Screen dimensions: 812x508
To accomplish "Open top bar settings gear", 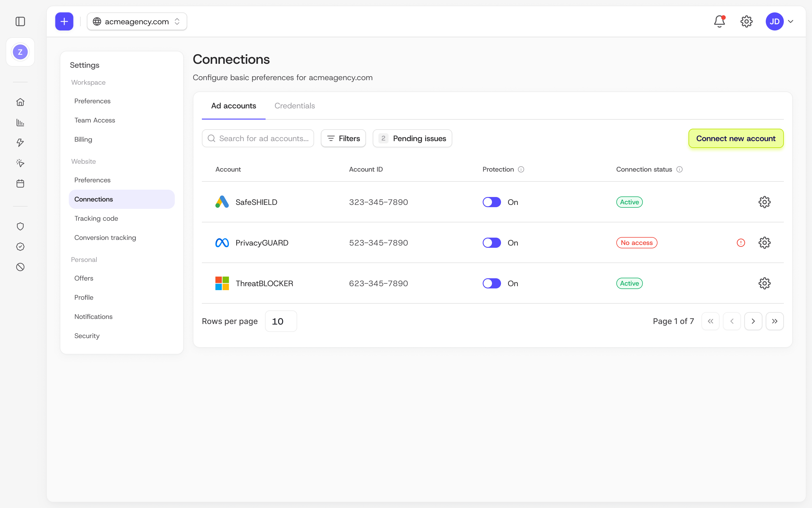I will tap(746, 21).
